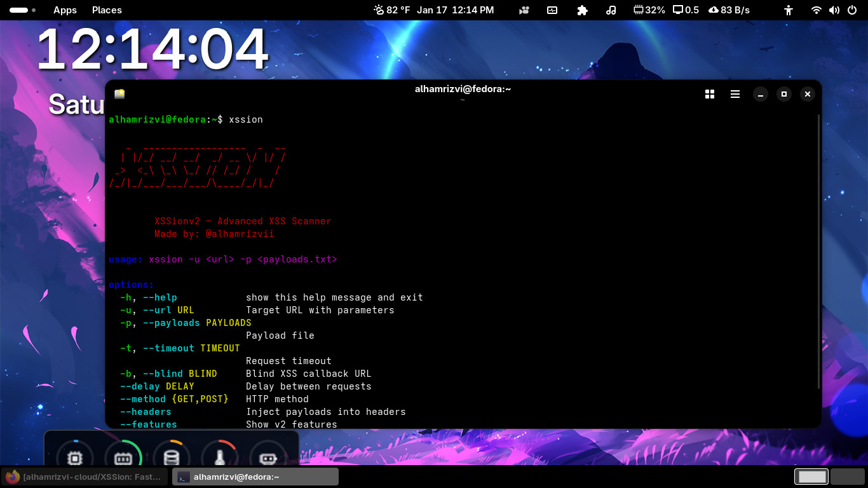Click the '--method {GET,POST}' option text
The width and height of the screenshot is (868, 488).
click(174, 399)
